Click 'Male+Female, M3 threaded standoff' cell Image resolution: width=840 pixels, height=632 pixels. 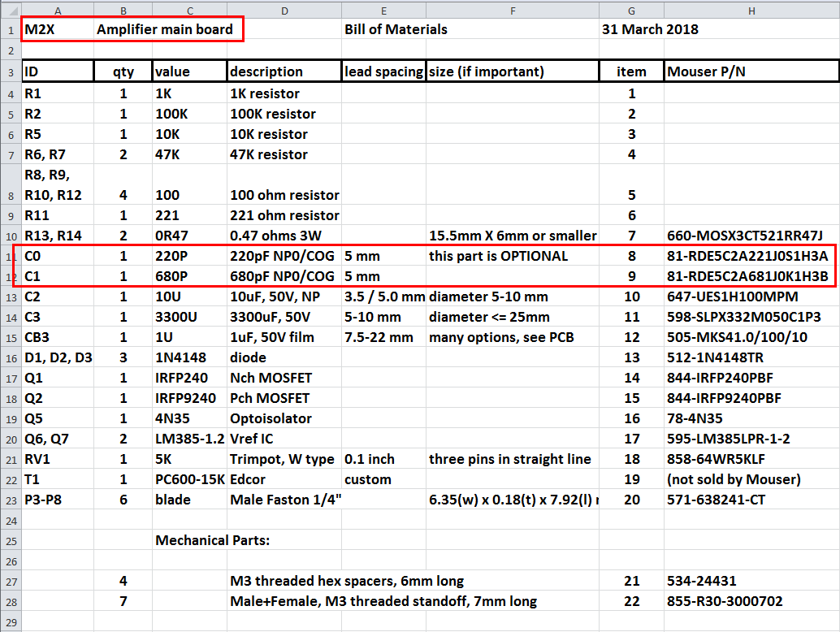coord(383,602)
